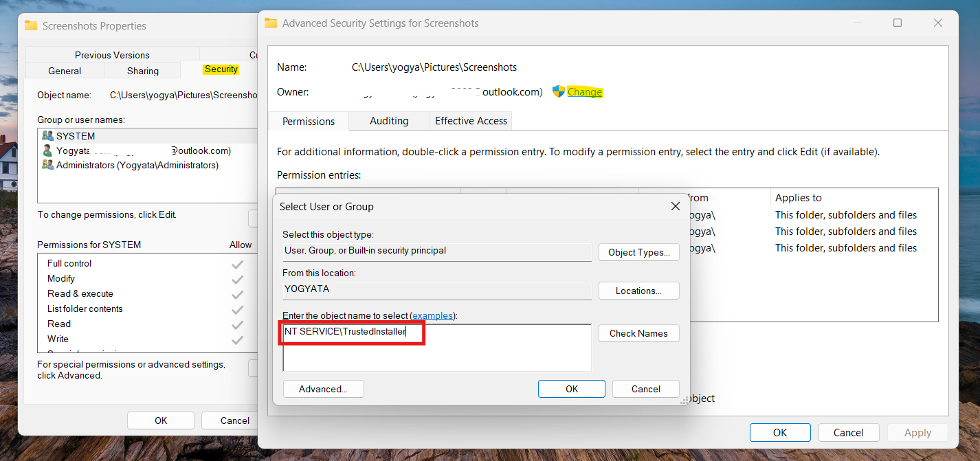Image resolution: width=980 pixels, height=461 pixels.
Task: Select the Yogyata user account icon
Action: [x=47, y=150]
